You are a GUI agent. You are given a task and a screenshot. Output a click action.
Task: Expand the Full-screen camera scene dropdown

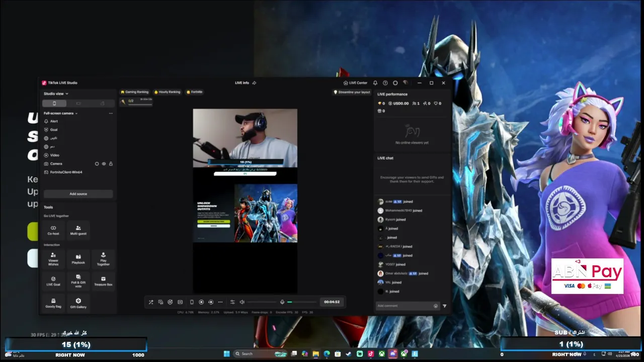(x=61, y=113)
